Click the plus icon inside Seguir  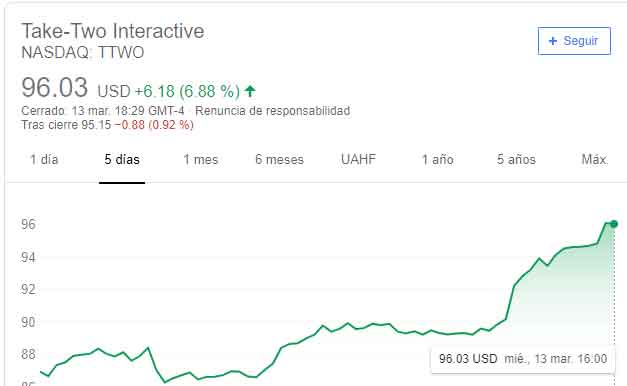pos(553,41)
